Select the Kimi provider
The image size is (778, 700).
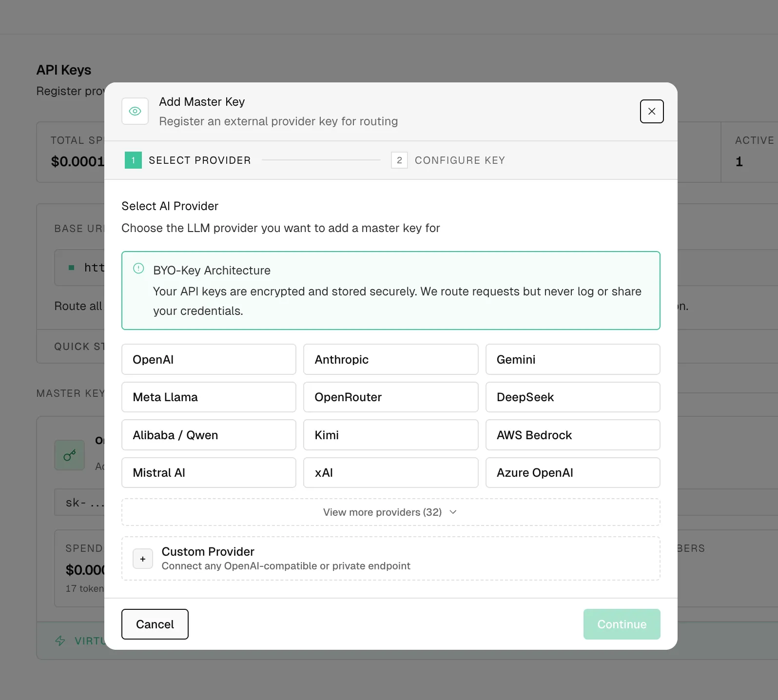390,435
